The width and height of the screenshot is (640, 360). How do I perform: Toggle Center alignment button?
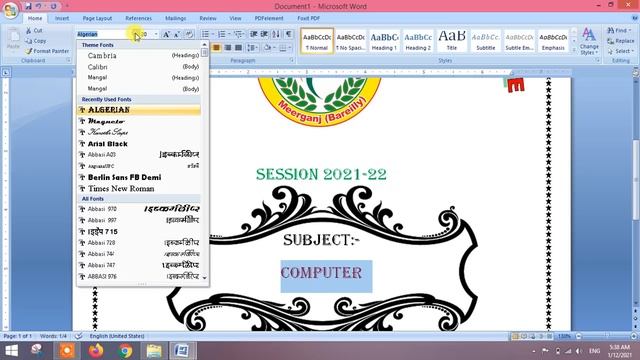point(216,48)
